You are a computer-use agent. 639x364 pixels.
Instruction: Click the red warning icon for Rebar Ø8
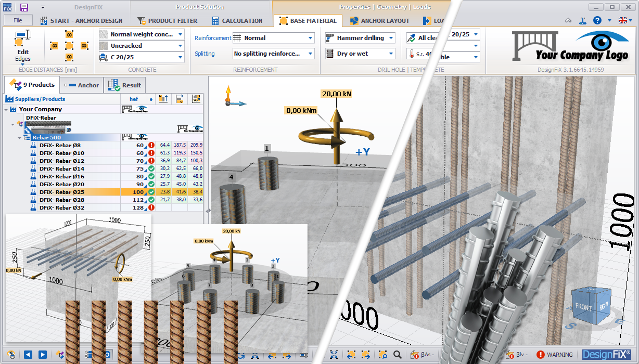pos(151,146)
